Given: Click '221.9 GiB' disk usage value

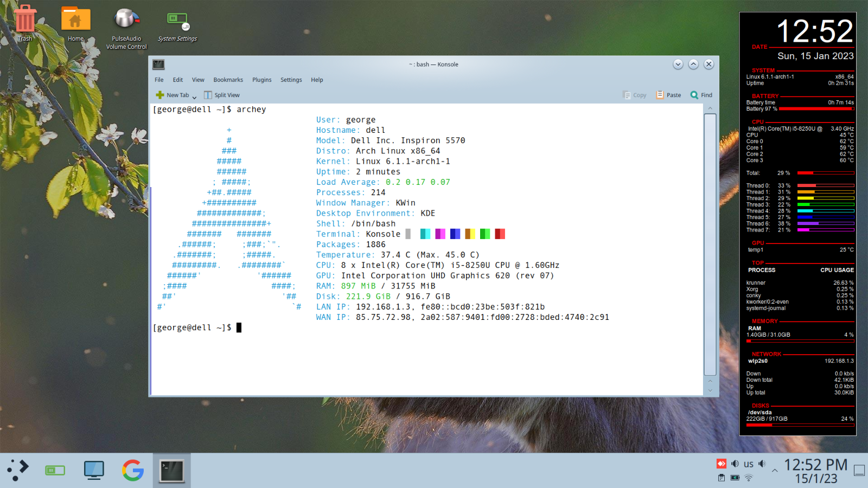Looking at the screenshot, I should [368, 297].
